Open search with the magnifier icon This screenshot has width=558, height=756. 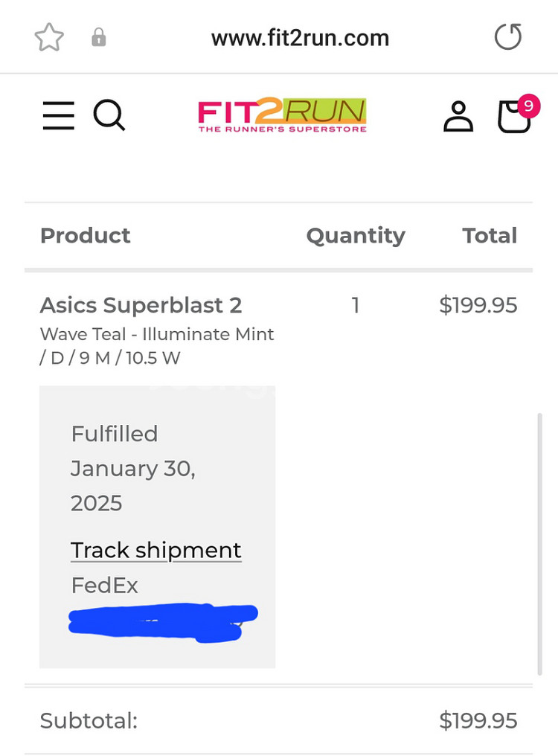point(109,115)
